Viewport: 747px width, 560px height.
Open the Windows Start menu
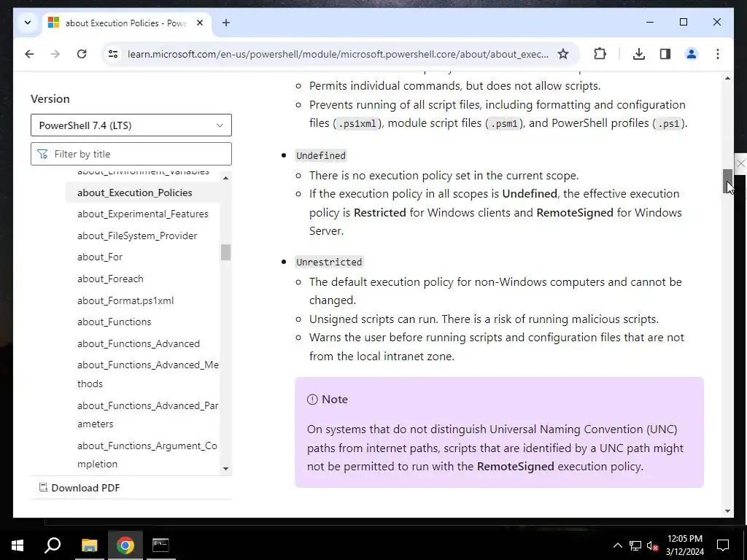(18, 545)
